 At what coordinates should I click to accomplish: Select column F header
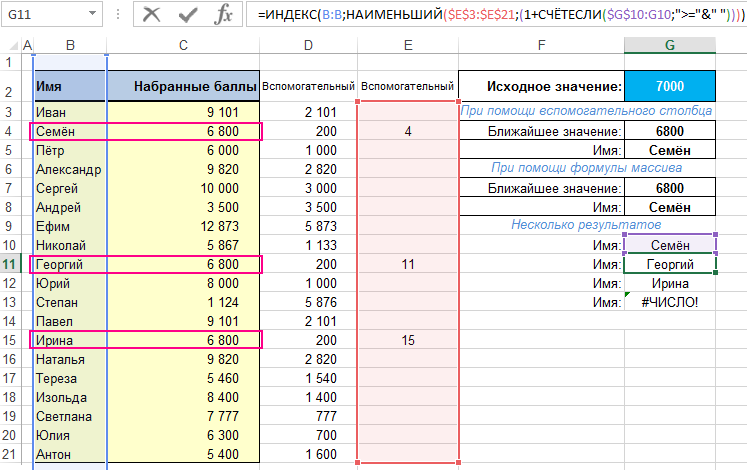pos(541,45)
